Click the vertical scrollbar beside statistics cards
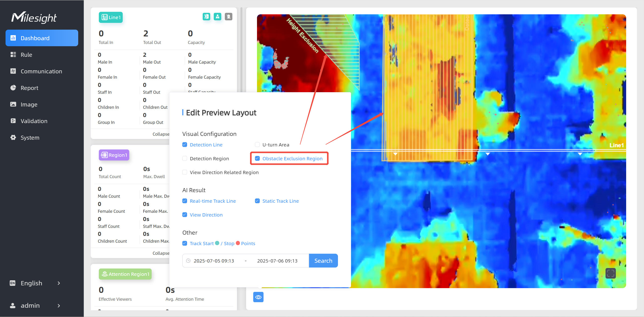Image resolution: width=644 pixels, height=317 pixels. coord(241,50)
